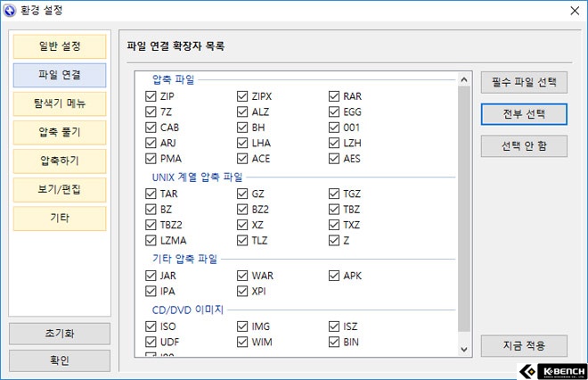588x380 pixels.
Task: Uncheck the BZ extension
Action: (x=151, y=209)
